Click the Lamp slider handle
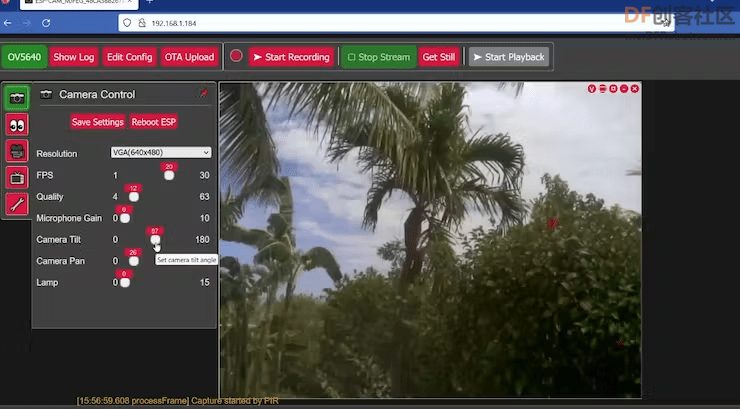This screenshot has height=409, width=740. (125, 283)
